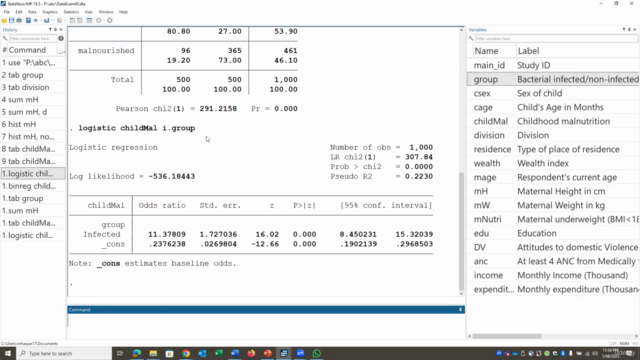Open the Data Editor (Browse) toolbar icon
The height and width of the screenshot is (360, 640).
click(x=80, y=20)
